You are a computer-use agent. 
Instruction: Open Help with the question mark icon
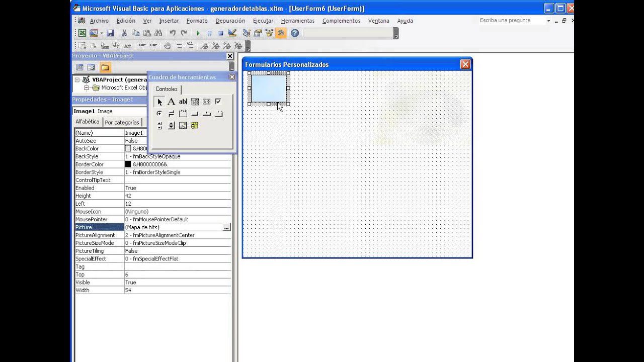(x=295, y=33)
